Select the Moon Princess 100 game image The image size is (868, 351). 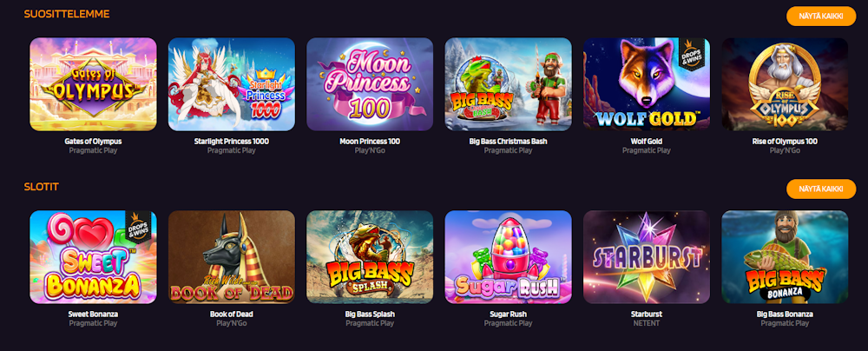[370, 84]
